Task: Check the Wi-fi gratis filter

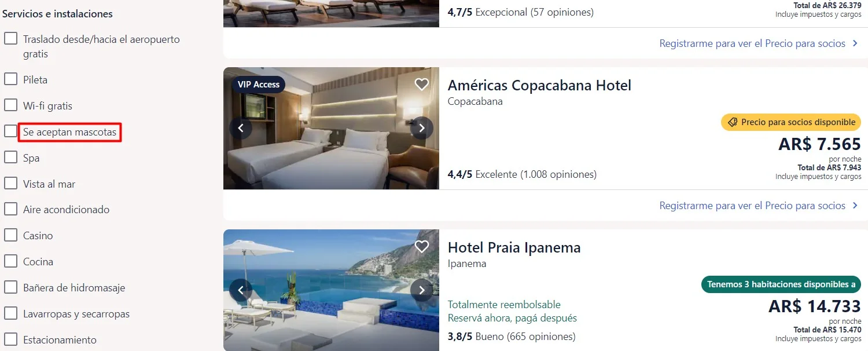Action: (x=10, y=105)
